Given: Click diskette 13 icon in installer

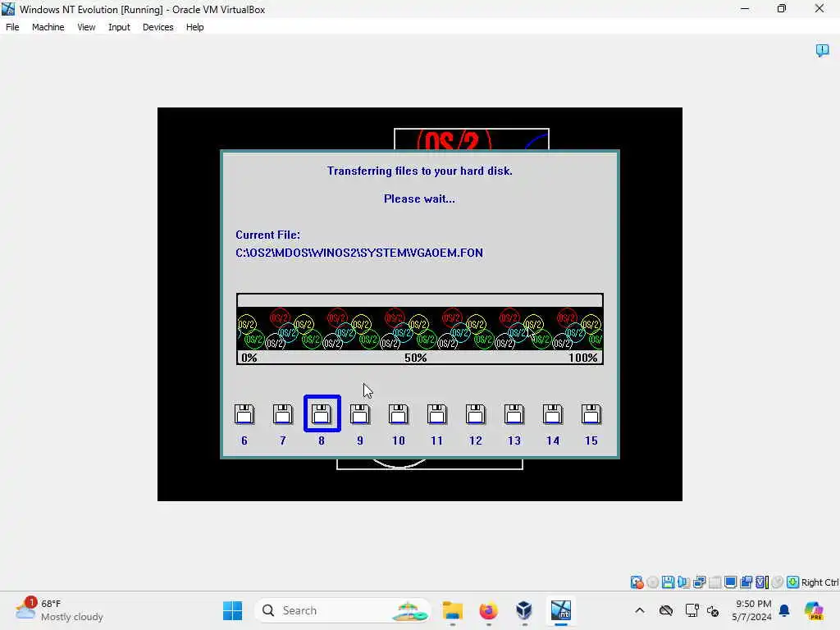Looking at the screenshot, I should click(514, 414).
